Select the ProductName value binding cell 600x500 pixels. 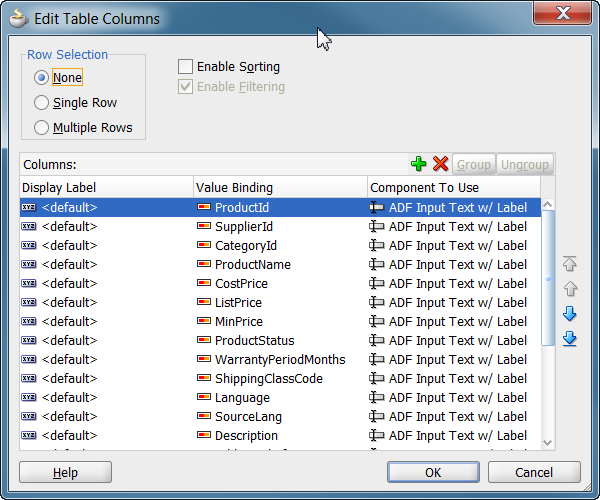[280, 264]
